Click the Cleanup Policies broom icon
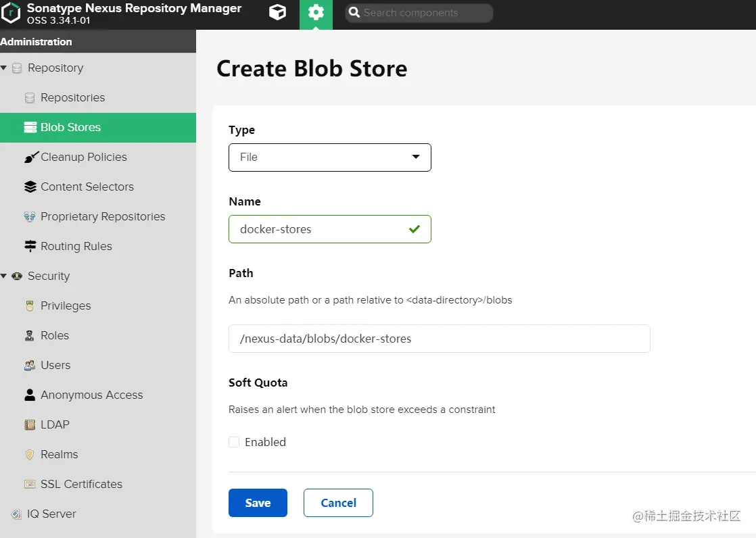756x538 pixels. tap(31, 157)
